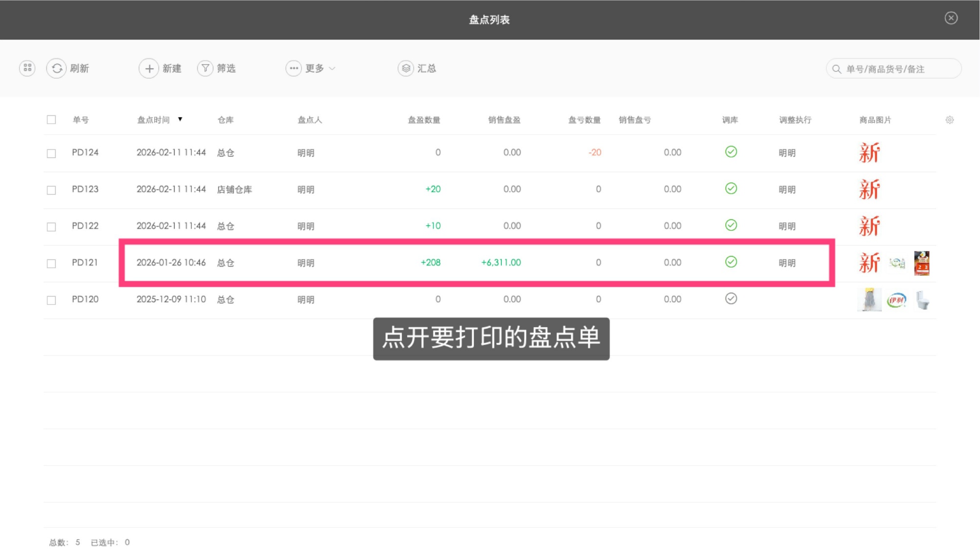Close the 盘点列表 dialog
The height and width of the screenshot is (556, 980).
(951, 18)
